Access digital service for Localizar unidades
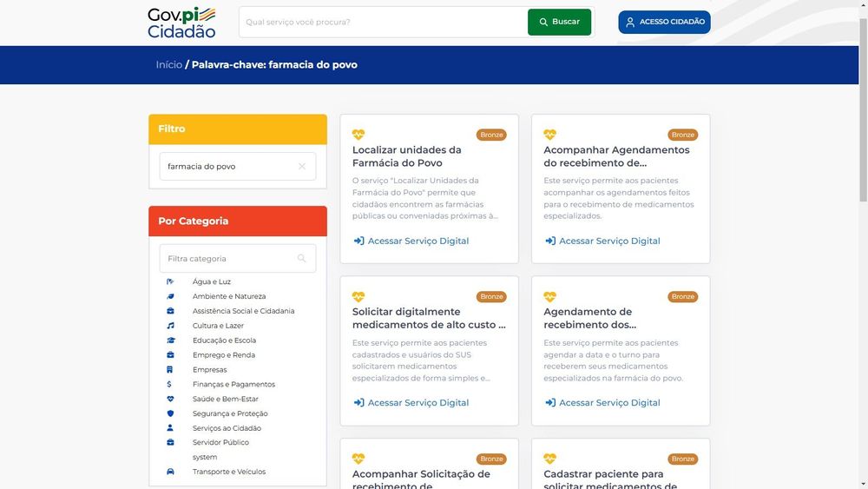Screen dimensions: 868x489 pos(411,241)
